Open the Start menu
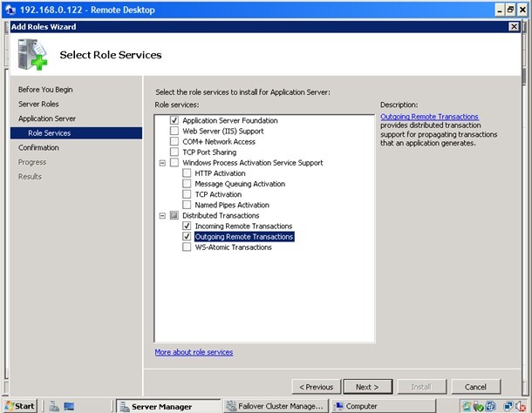 click(x=20, y=406)
